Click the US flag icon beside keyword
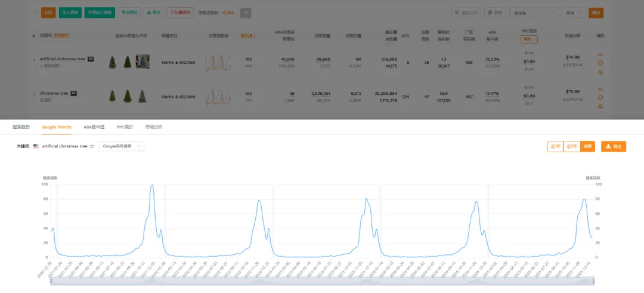644x293 pixels. (36, 146)
